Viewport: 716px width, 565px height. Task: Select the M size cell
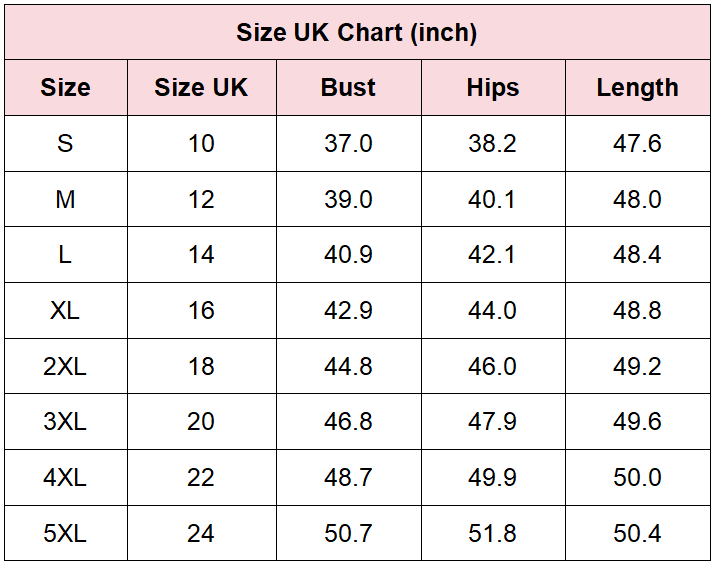65,200
